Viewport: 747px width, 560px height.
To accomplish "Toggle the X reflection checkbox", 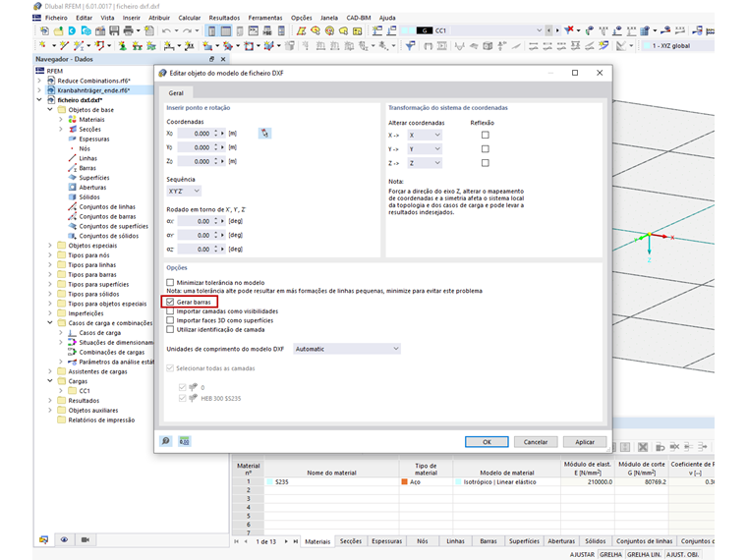I will 485,136.
